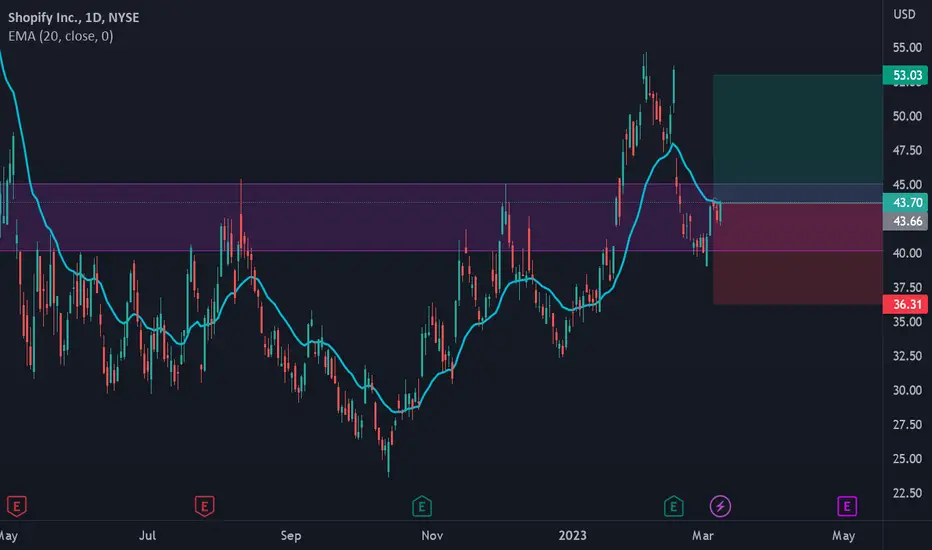Click the USD currency label
The height and width of the screenshot is (550, 932).
905,14
